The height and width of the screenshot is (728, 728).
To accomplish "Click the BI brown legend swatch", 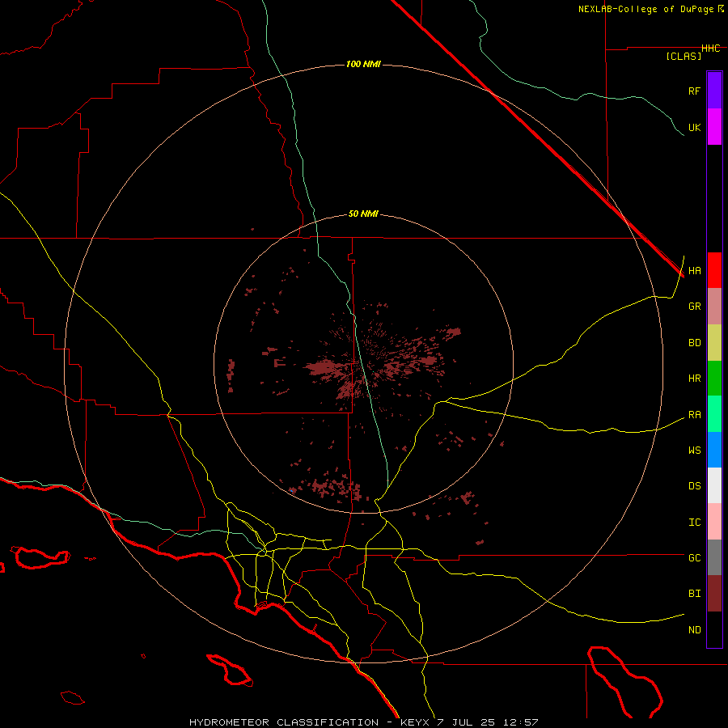I will point(714,594).
